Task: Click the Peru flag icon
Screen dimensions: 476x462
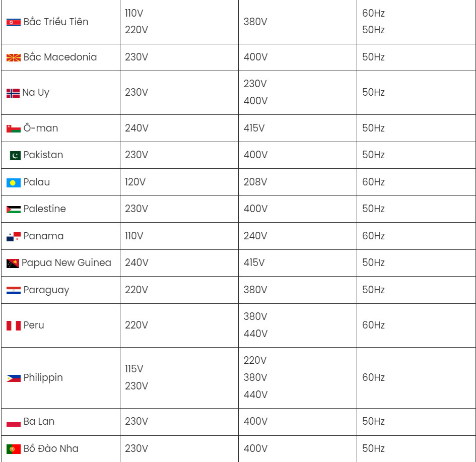Action: tap(14, 325)
